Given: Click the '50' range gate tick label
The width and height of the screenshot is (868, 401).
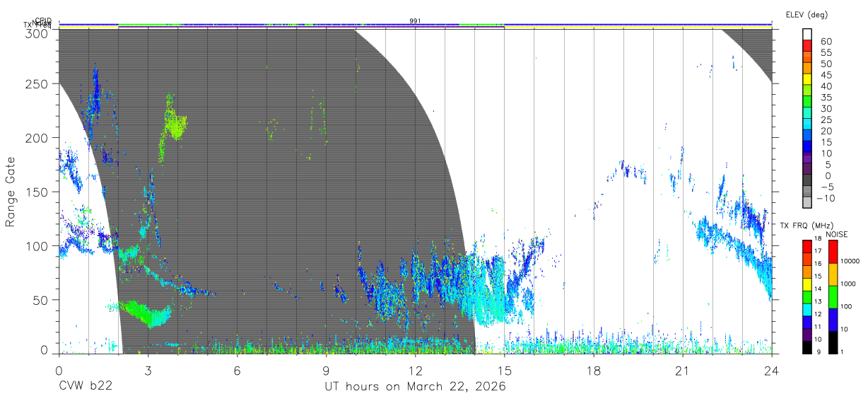Looking at the screenshot, I should point(41,300).
